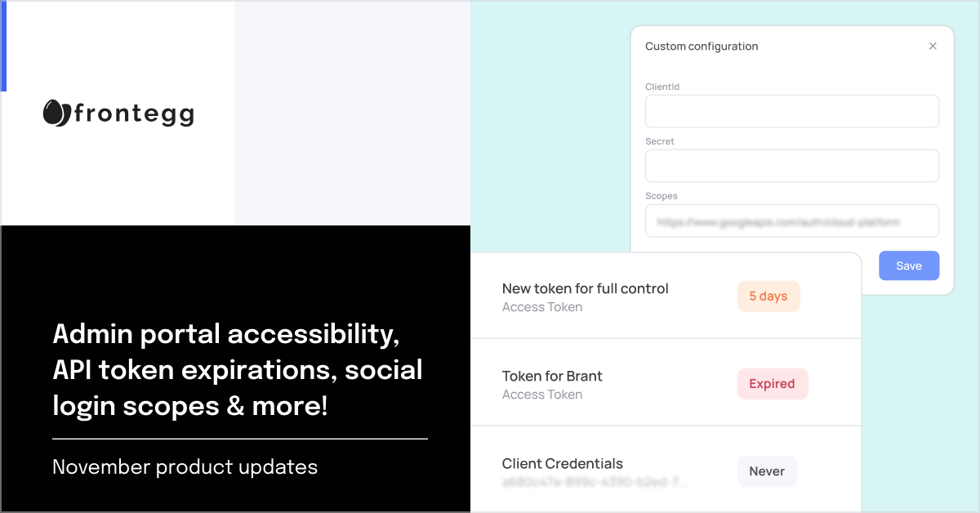Close the Custom configuration dialog

pos(933,47)
